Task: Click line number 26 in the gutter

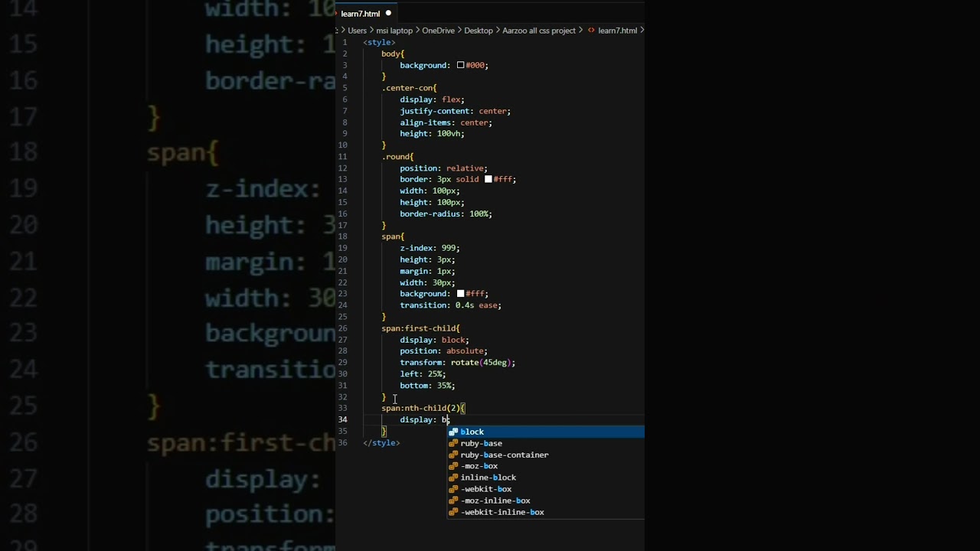Action: pos(344,328)
